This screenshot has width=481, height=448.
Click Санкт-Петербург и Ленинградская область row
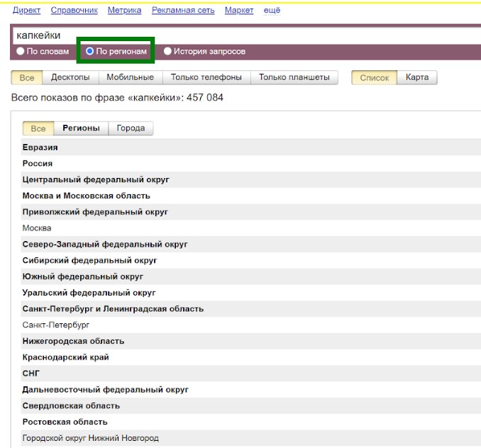point(251,309)
